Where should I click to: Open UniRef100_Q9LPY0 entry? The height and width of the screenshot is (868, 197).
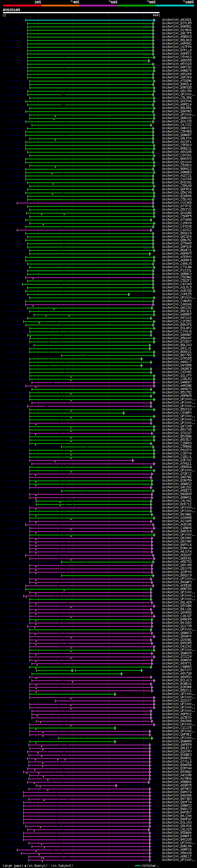pos(176,139)
